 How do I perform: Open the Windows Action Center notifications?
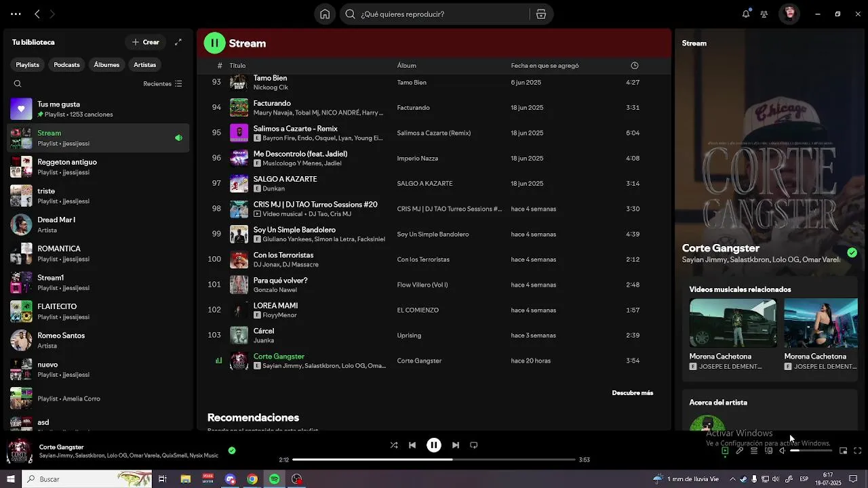pyautogui.click(x=853, y=479)
